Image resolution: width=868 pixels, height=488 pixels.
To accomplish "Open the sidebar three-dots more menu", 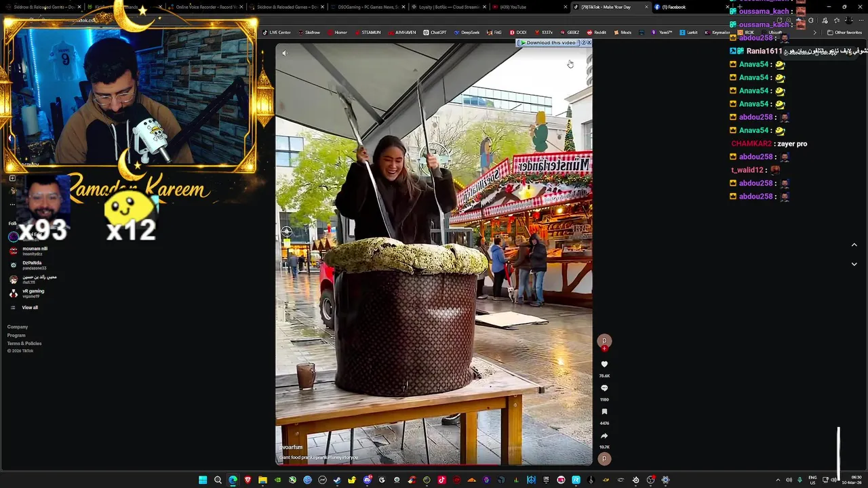I will [x=12, y=204].
